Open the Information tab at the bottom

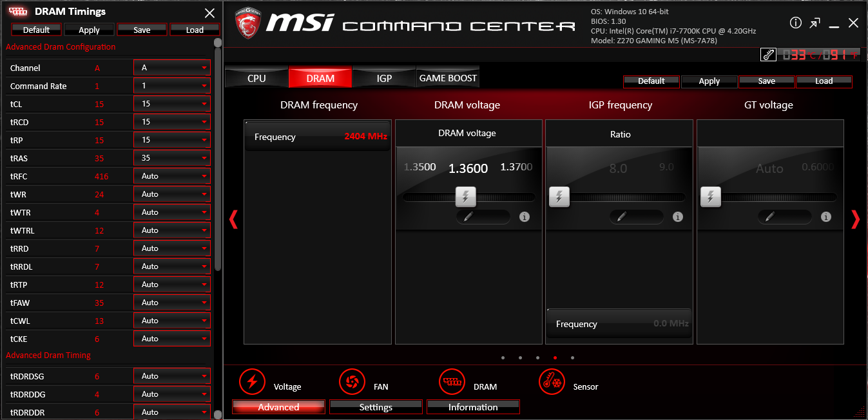tap(473, 407)
